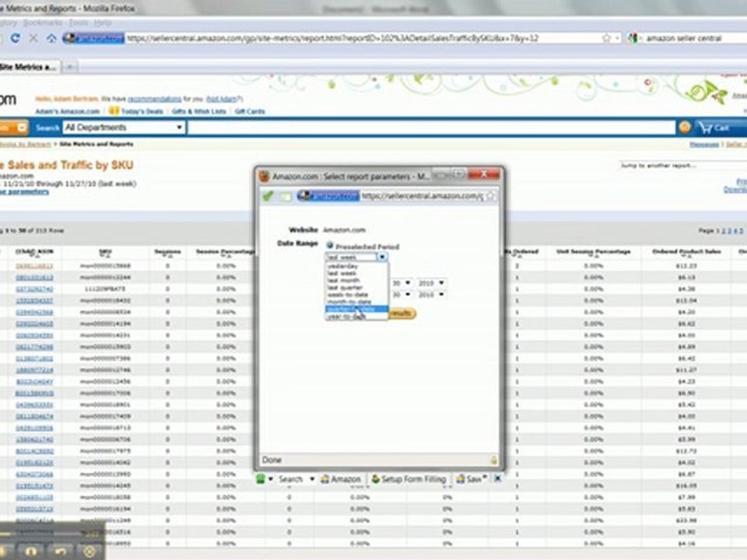747x560 pixels.
Task: Bookmark this page with the address bar star
Action: (x=606, y=38)
